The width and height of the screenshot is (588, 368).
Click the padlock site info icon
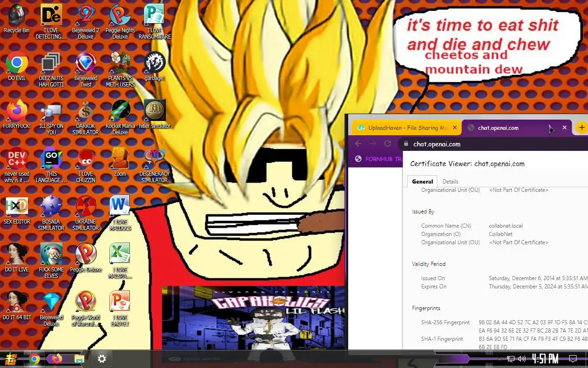406,144
